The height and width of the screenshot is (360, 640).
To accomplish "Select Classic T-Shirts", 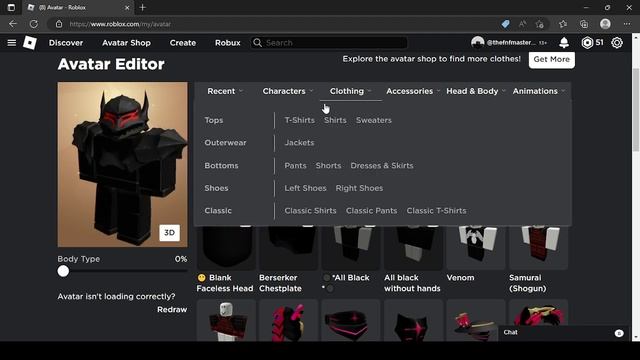I will click(436, 211).
